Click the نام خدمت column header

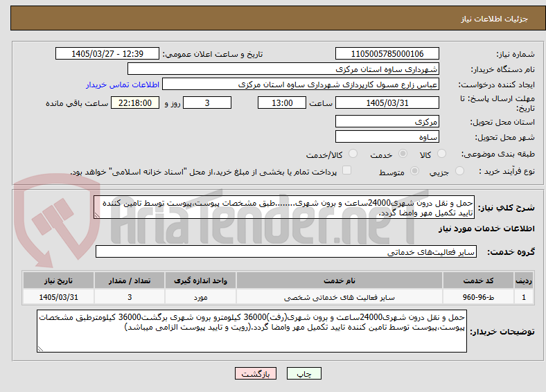point(339,280)
